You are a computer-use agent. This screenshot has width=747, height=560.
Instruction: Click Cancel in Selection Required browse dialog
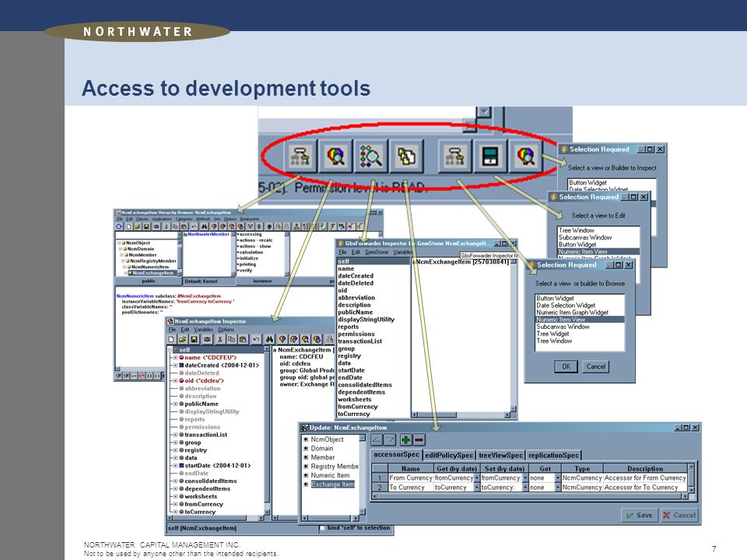[x=596, y=366]
